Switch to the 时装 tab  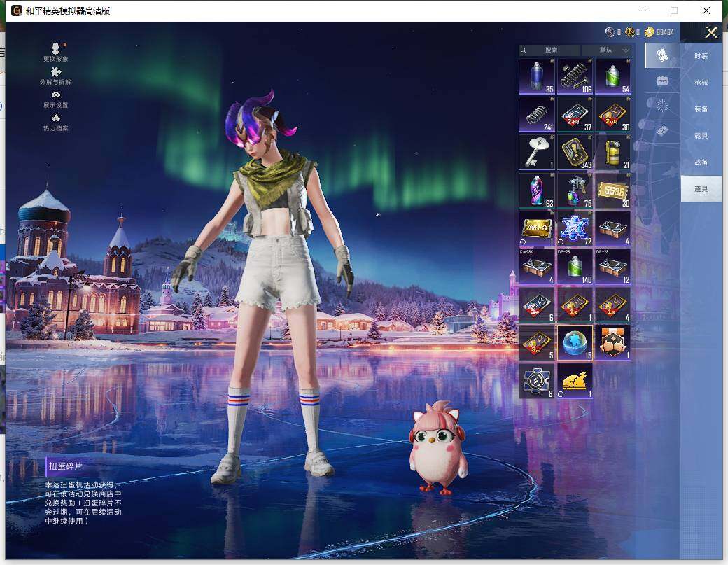point(701,56)
